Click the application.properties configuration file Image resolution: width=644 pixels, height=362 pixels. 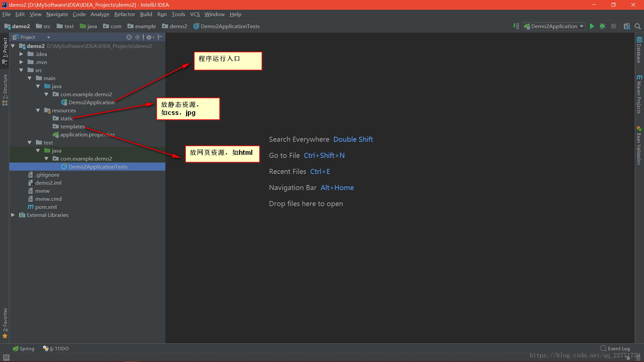[x=88, y=134]
